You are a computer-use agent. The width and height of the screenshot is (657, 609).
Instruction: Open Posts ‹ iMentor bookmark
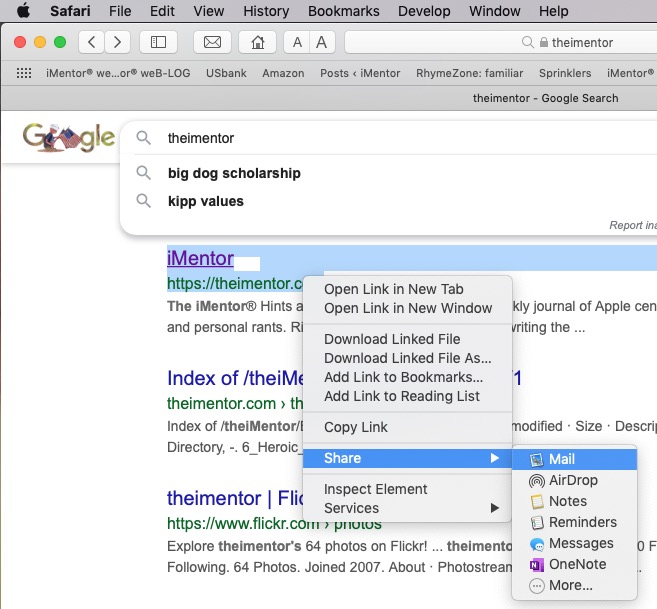click(x=360, y=73)
